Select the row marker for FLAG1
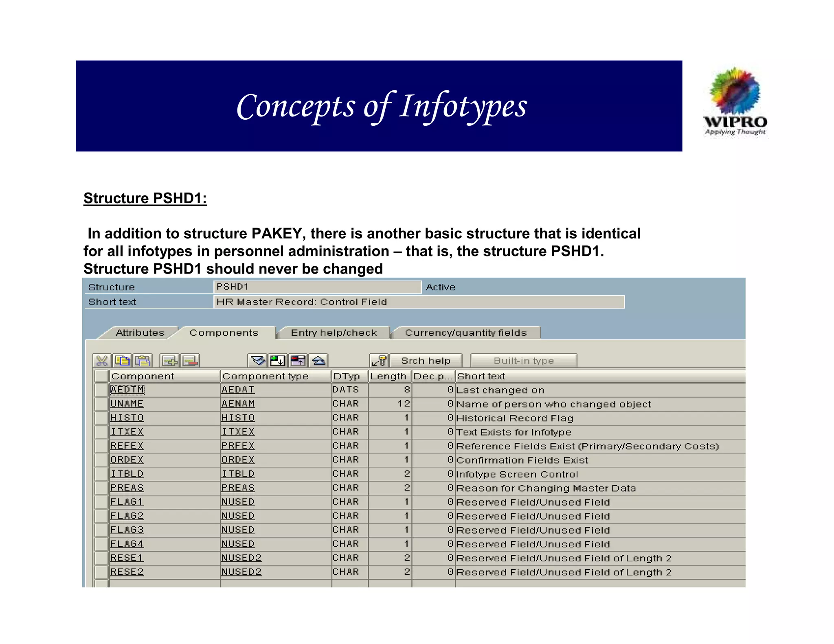 [101, 502]
